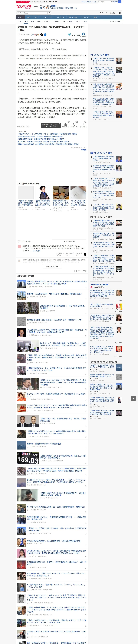This screenshot has height=644, width=138.
Task: Open the 米ドル/円 159.03 article thumbnail
Action: [x=28, y=458]
